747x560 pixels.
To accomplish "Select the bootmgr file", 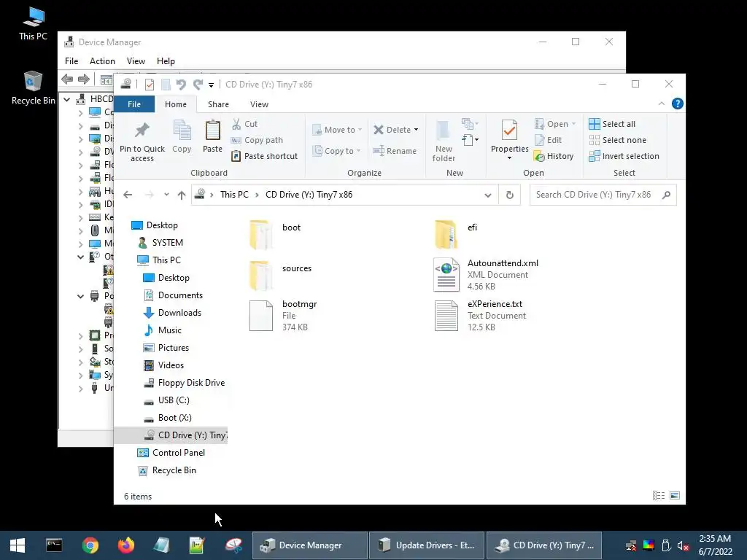I will pos(284,316).
